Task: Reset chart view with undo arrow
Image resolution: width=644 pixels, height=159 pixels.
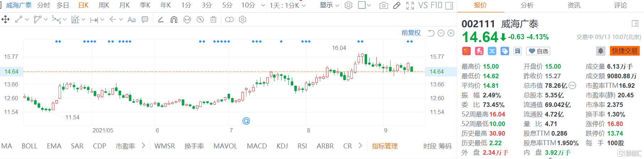Action: tap(431, 33)
